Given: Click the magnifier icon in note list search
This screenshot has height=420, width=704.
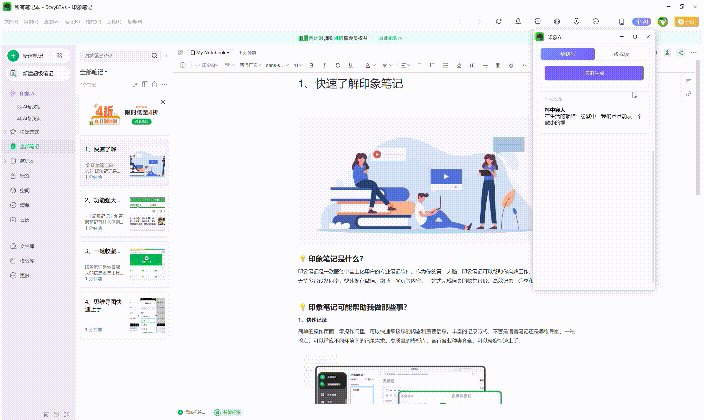Looking at the screenshot, I should point(154,56).
